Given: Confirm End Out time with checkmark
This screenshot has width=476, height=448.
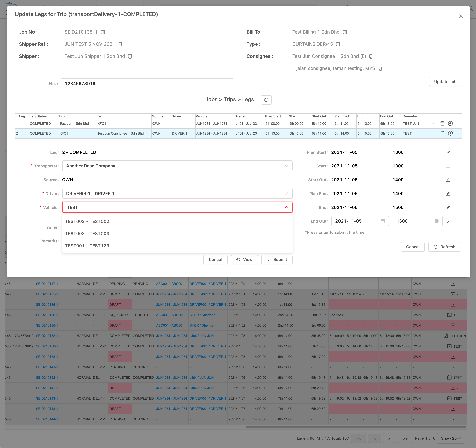Looking at the screenshot, I should coord(448,221).
